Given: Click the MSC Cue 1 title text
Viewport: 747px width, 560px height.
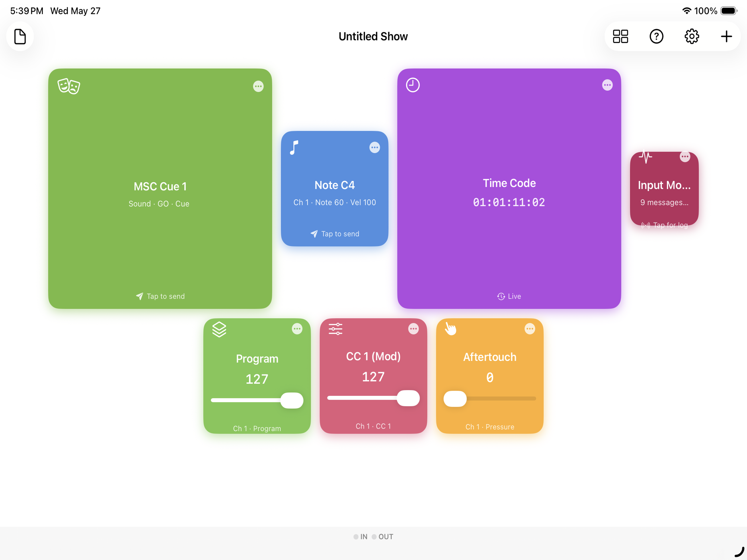Looking at the screenshot, I should (x=160, y=186).
